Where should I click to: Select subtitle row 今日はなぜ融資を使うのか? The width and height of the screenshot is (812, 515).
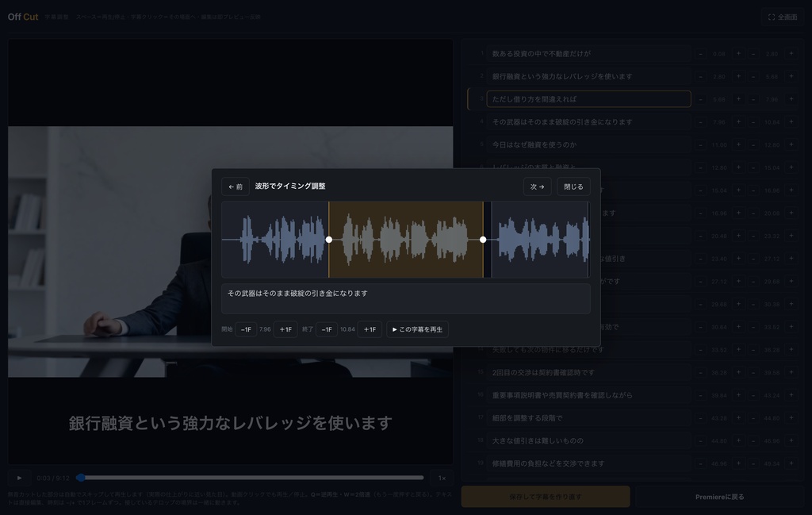click(x=588, y=144)
